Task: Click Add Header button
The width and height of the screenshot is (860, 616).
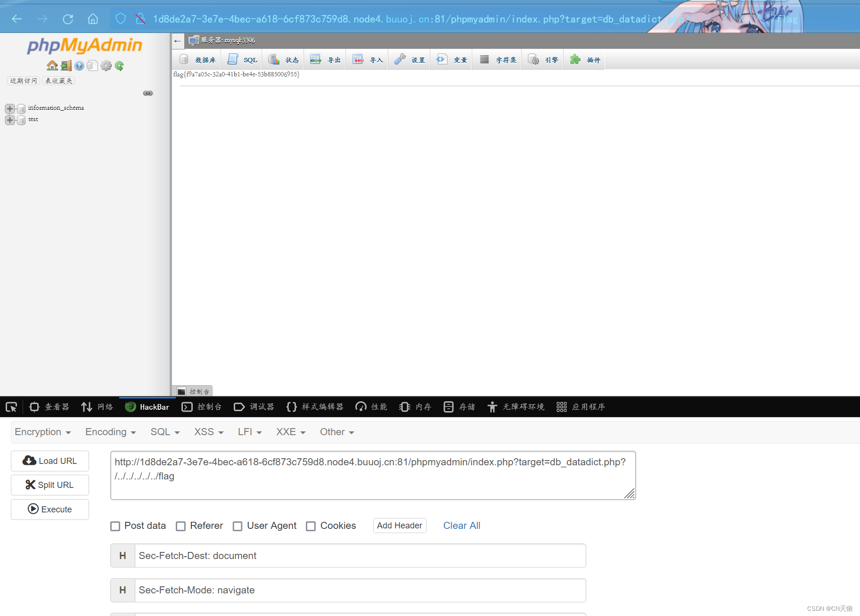Action: (400, 526)
